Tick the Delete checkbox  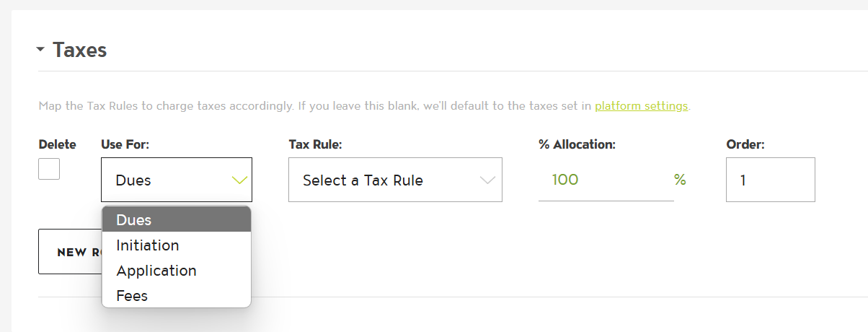49,169
